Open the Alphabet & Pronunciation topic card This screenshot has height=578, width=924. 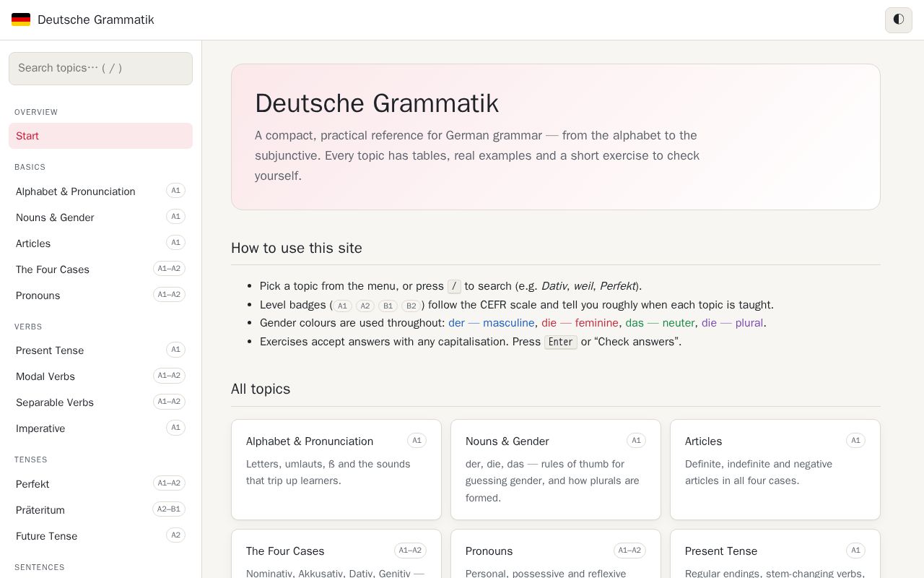336,470
